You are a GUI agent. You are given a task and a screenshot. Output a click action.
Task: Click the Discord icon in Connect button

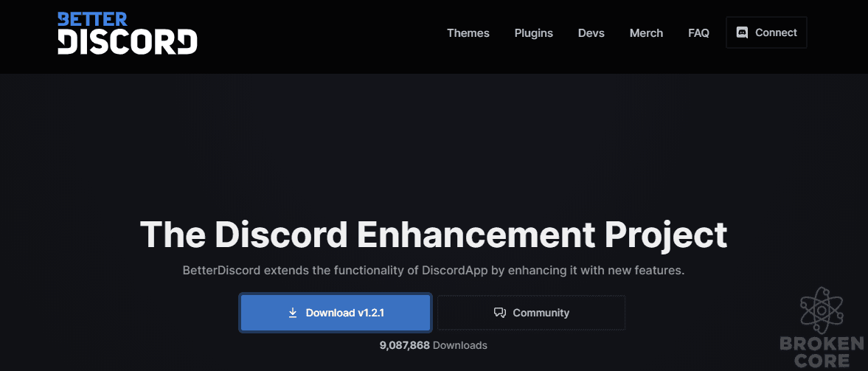[743, 32]
